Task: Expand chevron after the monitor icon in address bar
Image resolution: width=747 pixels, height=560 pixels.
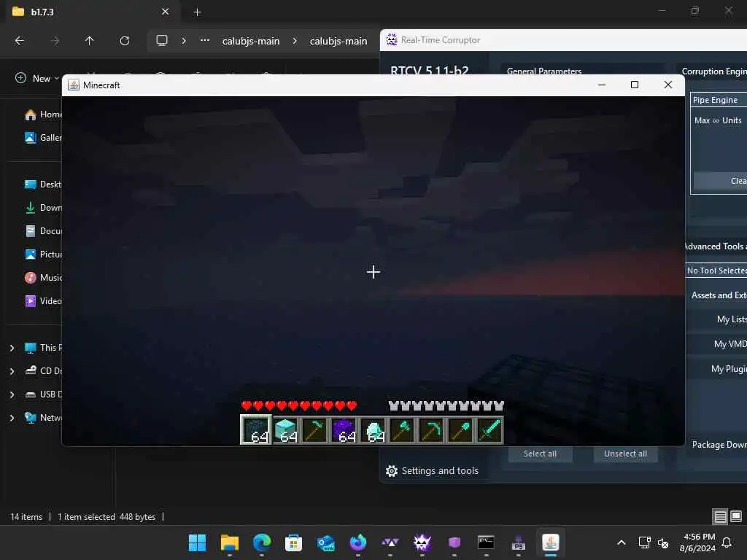Action: (x=184, y=41)
